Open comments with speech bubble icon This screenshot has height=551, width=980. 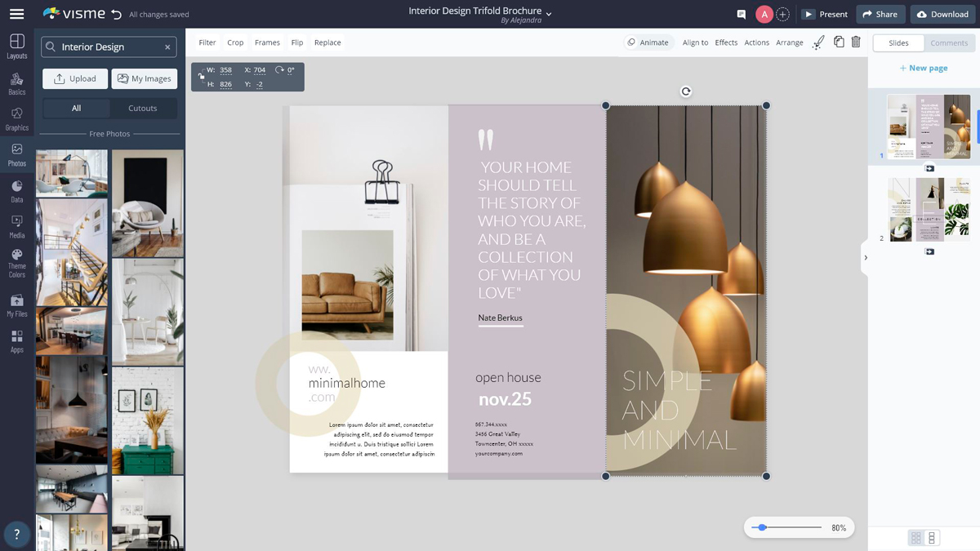coord(742,15)
